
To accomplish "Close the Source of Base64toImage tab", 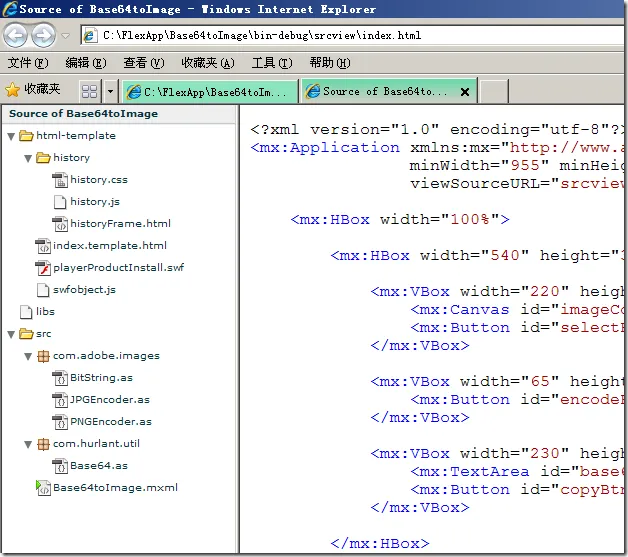I will click(x=465, y=91).
